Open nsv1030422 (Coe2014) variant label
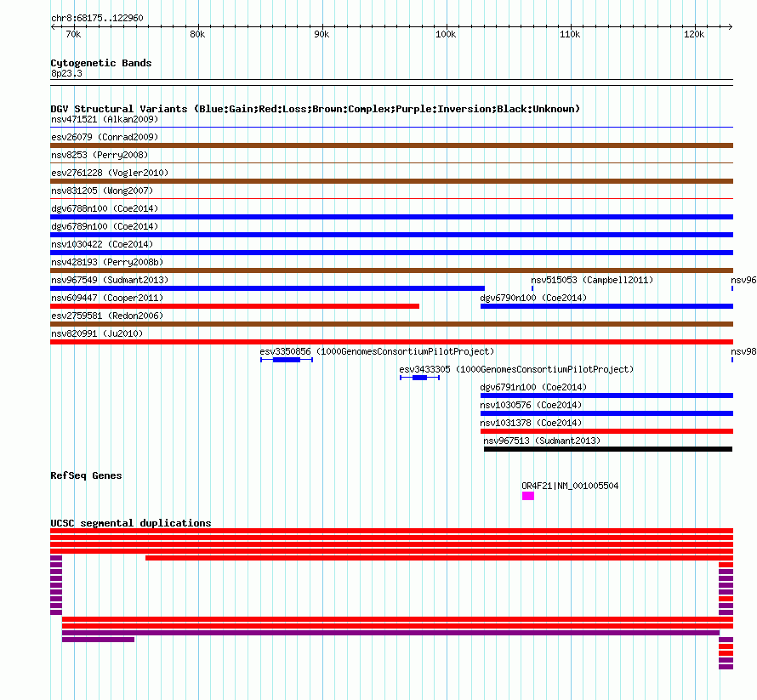 102,244
